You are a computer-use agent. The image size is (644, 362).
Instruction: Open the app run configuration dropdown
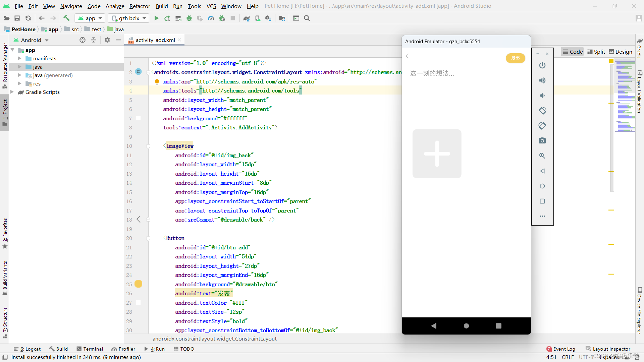tap(90, 18)
